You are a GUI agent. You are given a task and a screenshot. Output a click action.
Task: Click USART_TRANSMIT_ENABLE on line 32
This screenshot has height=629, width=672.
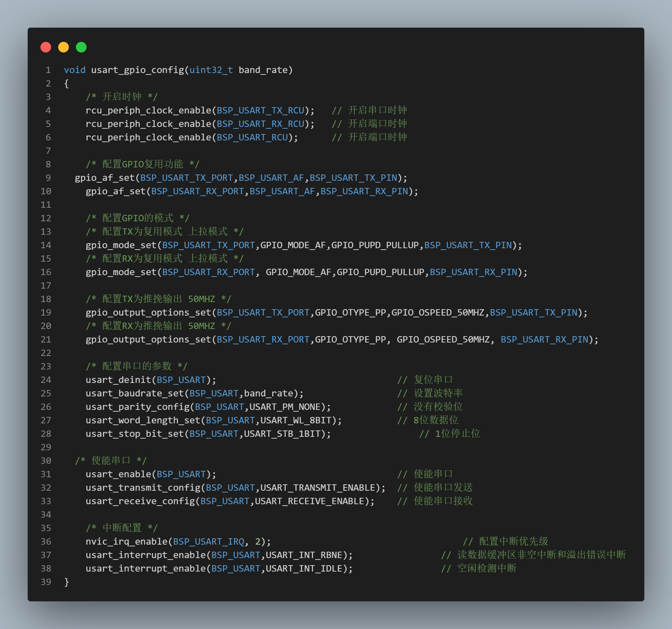[x=318, y=488]
